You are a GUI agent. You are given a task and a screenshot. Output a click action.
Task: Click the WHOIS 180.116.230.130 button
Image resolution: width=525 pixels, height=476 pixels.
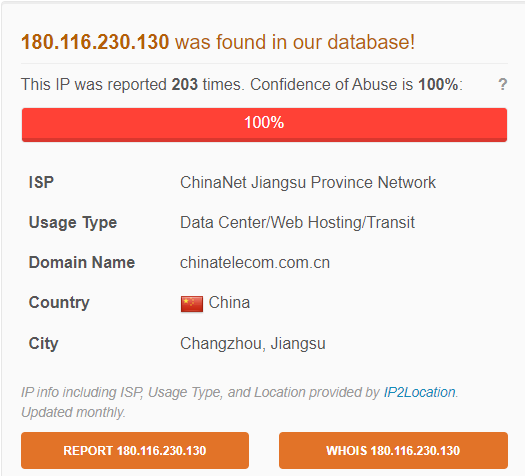393,450
